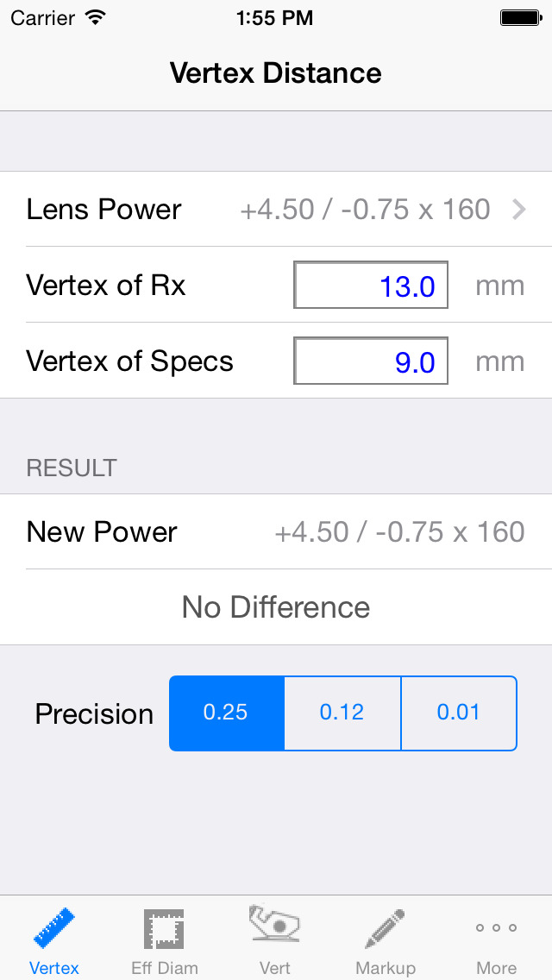Tap the No Difference result text
Screen dimensions: 552x980
[x=274, y=607]
